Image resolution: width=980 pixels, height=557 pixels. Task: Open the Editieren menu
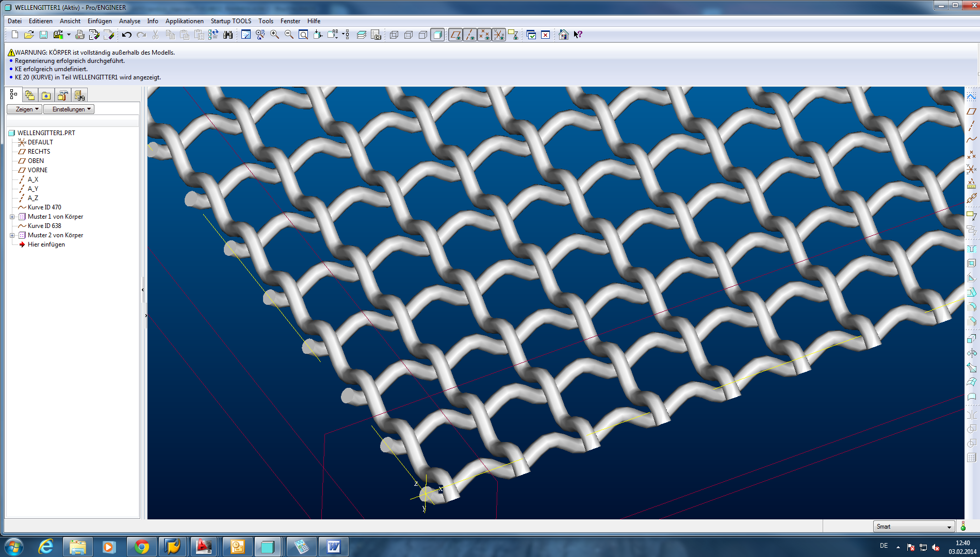point(40,21)
